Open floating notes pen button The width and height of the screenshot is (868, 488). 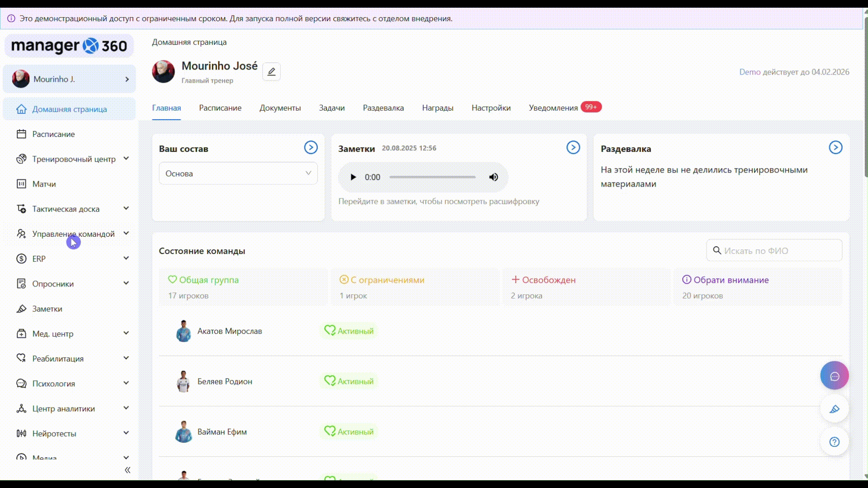click(x=834, y=409)
